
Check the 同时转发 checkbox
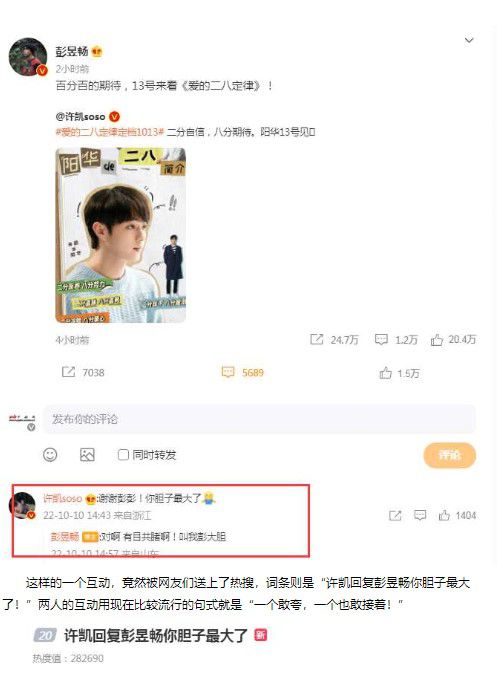pos(123,455)
